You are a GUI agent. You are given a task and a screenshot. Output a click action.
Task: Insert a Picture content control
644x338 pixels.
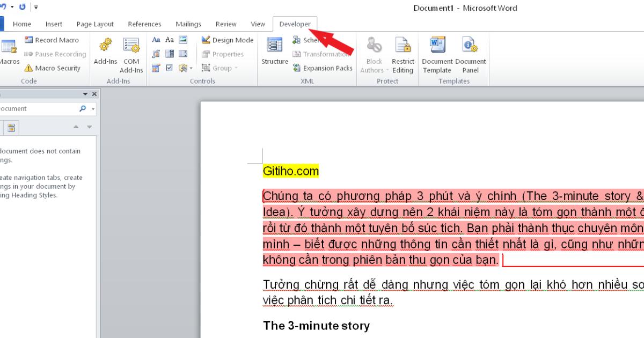click(182, 39)
